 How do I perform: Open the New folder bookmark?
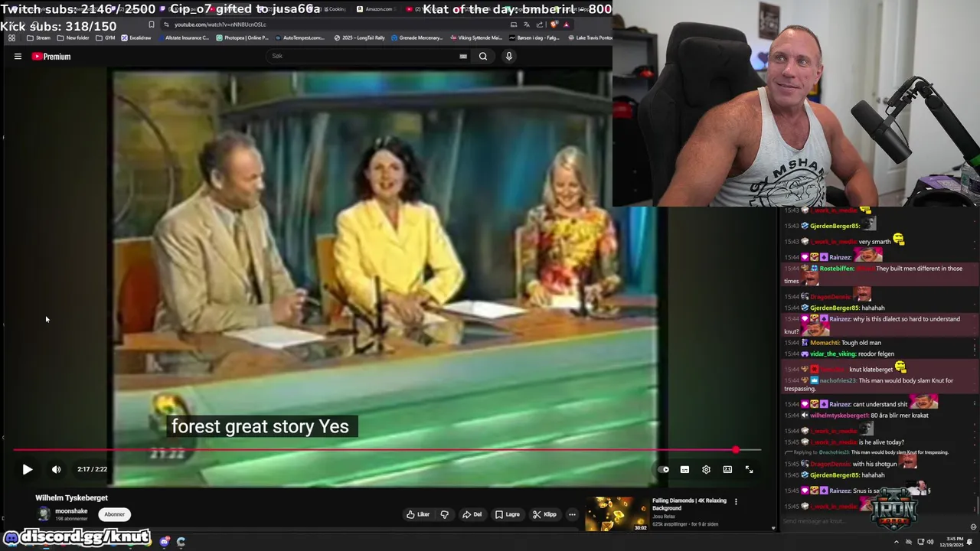coord(73,37)
